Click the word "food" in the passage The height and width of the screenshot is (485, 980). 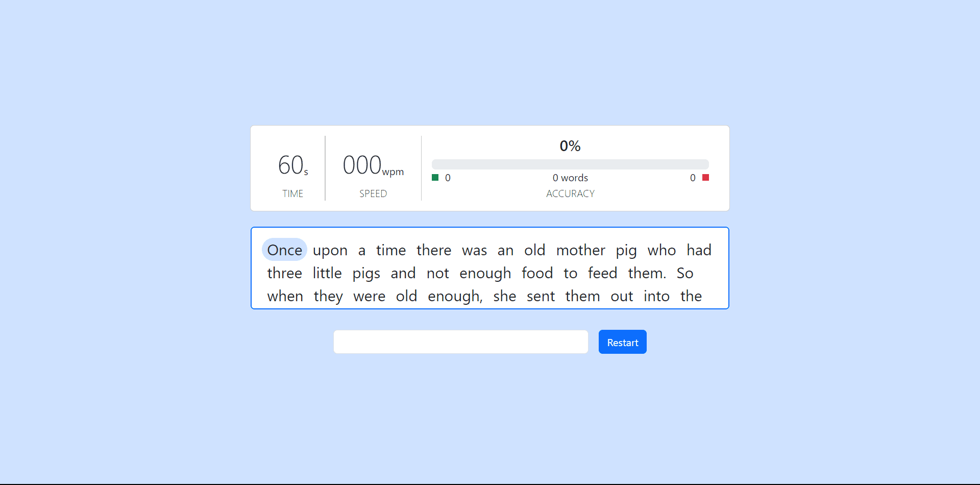537,273
